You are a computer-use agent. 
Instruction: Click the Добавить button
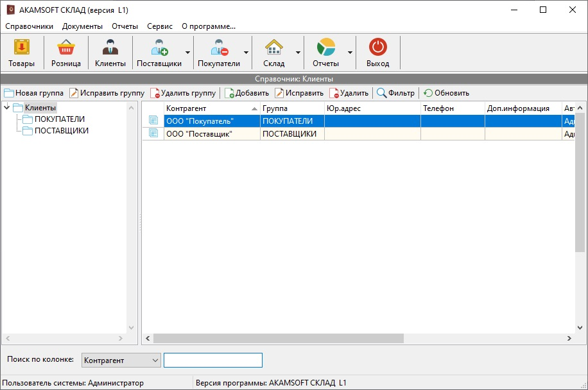(246, 93)
